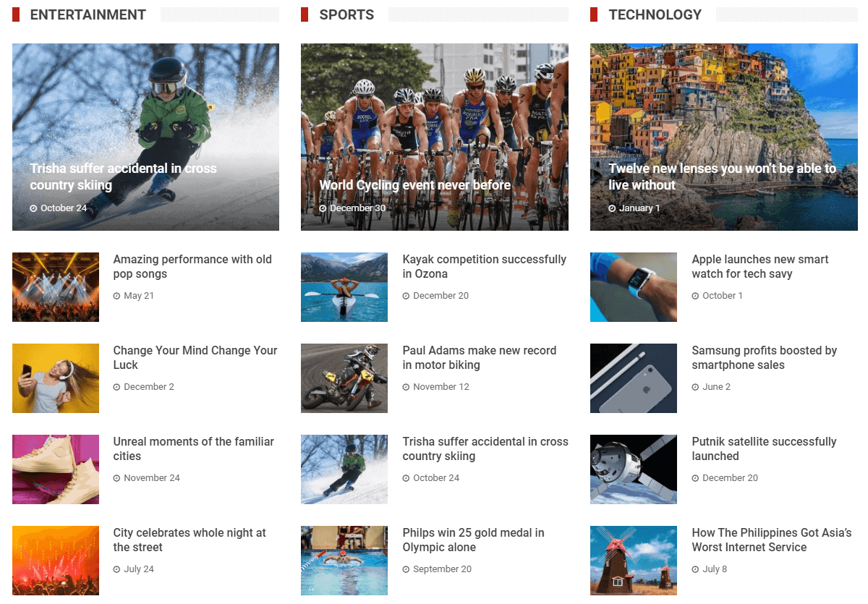Click the 'May 21' date text
The width and height of the screenshot is (868, 604).
pyautogui.click(x=139, y=296)
